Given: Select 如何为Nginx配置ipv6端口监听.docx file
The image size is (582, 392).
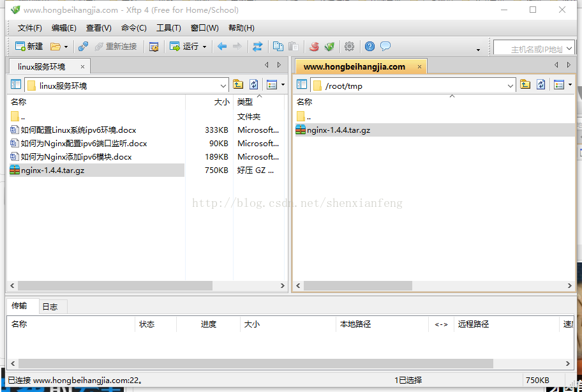Looking at the screenshot, I should pos(78,143).
